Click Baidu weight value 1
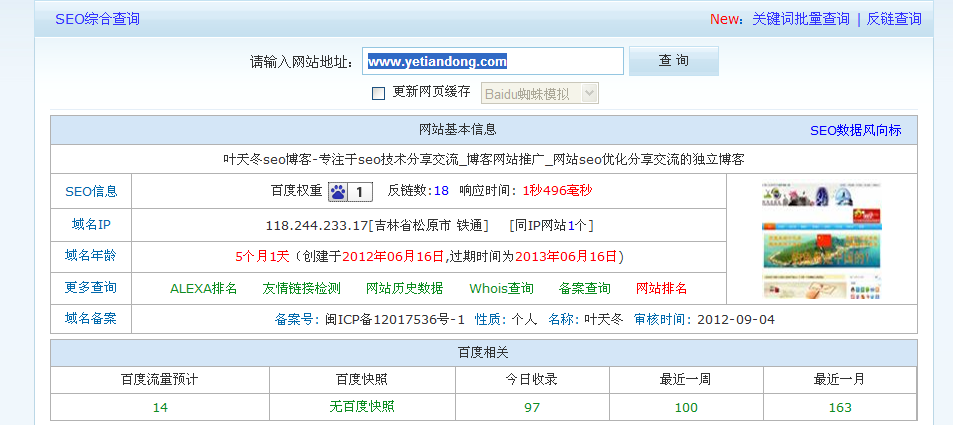Viewport: 953px width, 425px height. coord(360,192)
